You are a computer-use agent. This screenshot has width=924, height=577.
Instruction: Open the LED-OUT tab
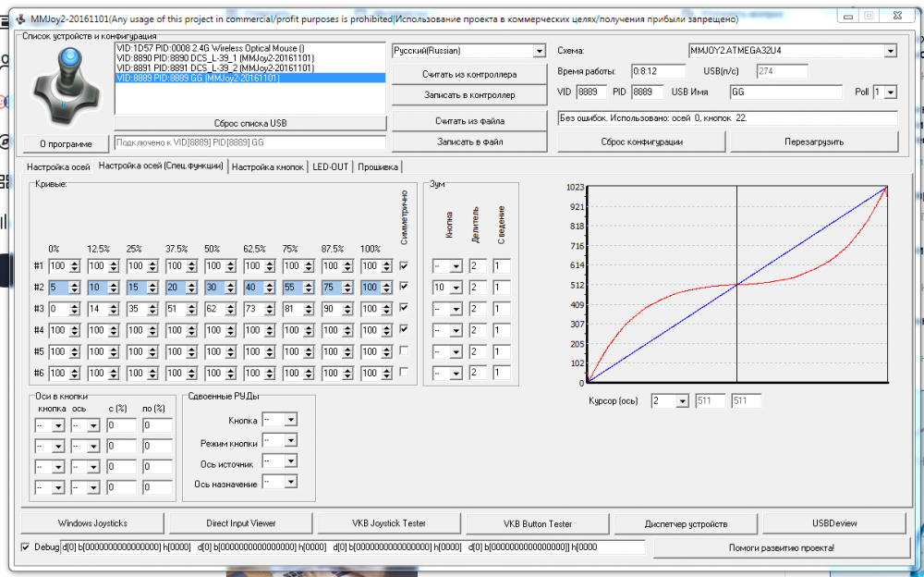(x=330, y=167)
